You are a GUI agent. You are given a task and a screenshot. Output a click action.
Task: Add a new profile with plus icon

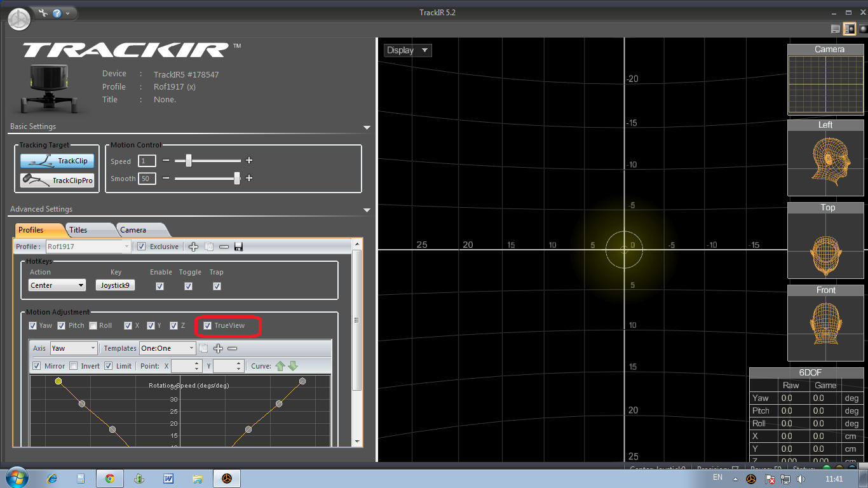[x=194, y=247]
